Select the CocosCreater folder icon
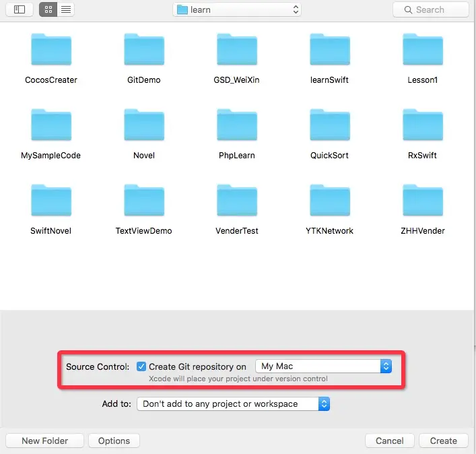 [51, 49]
